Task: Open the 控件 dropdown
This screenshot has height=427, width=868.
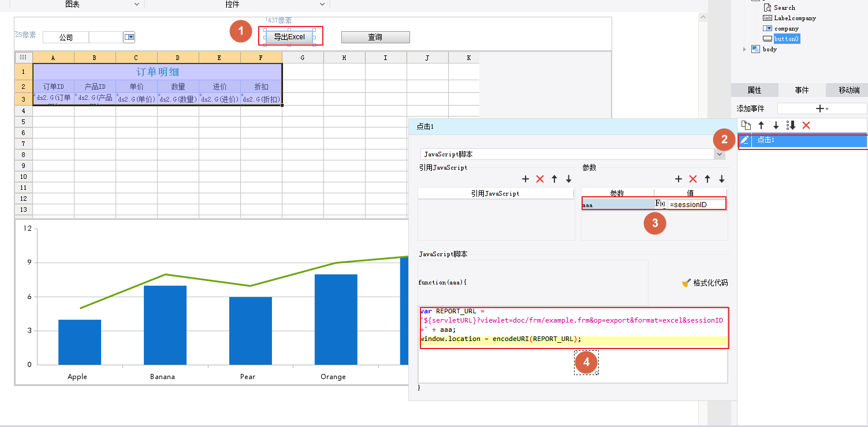Action: [x=322, y=5]
